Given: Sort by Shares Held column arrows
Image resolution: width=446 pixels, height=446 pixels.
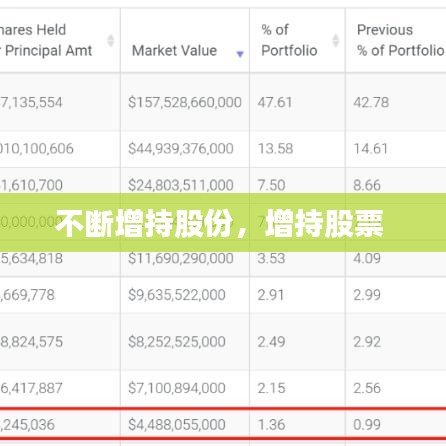Looking at the screenshot, I should coord(110,40).
